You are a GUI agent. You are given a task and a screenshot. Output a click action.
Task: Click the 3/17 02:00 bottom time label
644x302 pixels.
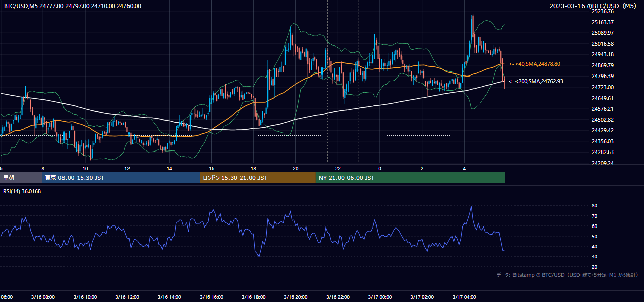[x=422, y=297]
